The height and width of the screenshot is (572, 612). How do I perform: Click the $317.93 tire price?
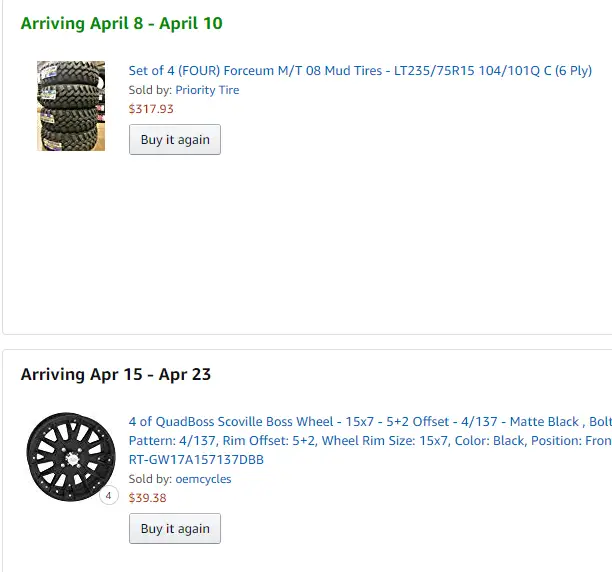coord(151,109)
